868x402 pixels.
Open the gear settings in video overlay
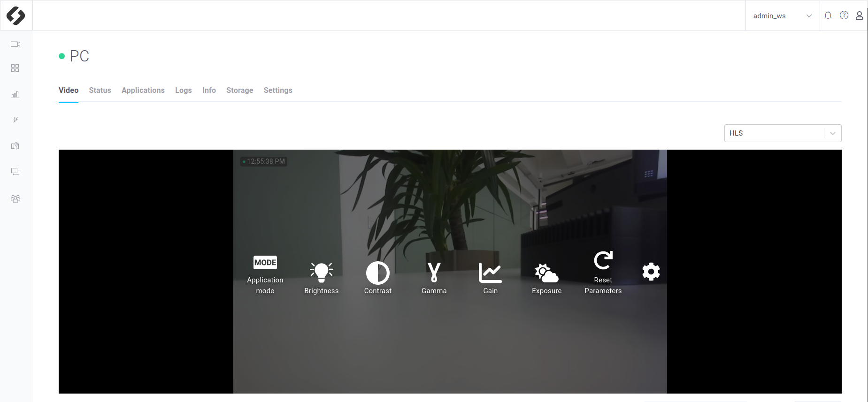[651, 272]
